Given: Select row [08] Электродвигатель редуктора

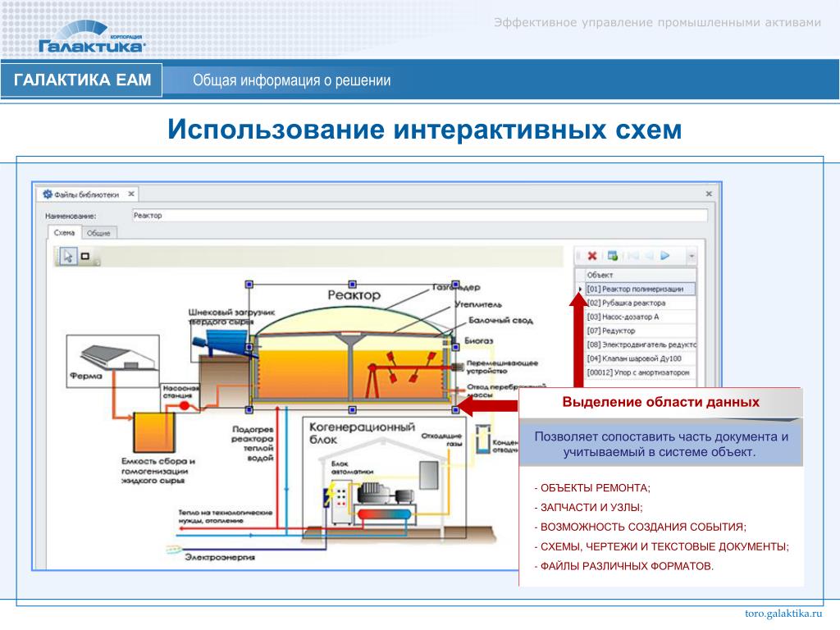Looking at the screenshot, I should point(640,345).
